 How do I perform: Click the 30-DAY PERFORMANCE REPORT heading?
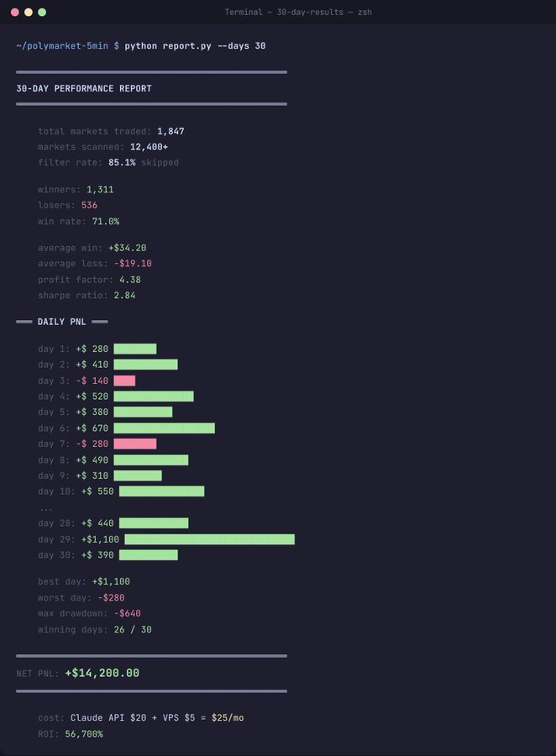(84, 88)
